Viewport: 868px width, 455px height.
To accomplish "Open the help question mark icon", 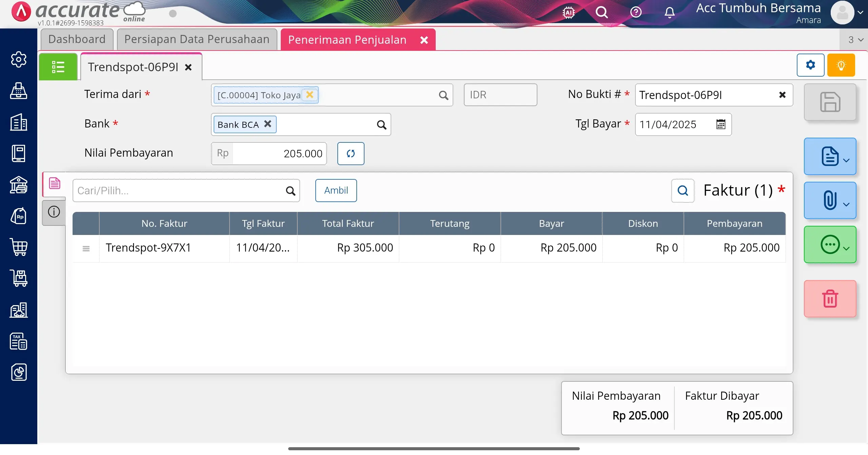I will click(636, 13).
